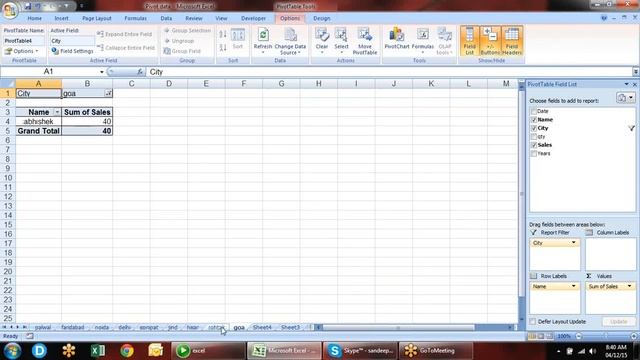Image resolution: width=640 pixels, height=360 pixels.
Task: Switch to Page Layout tab
Action: [97, 18]
